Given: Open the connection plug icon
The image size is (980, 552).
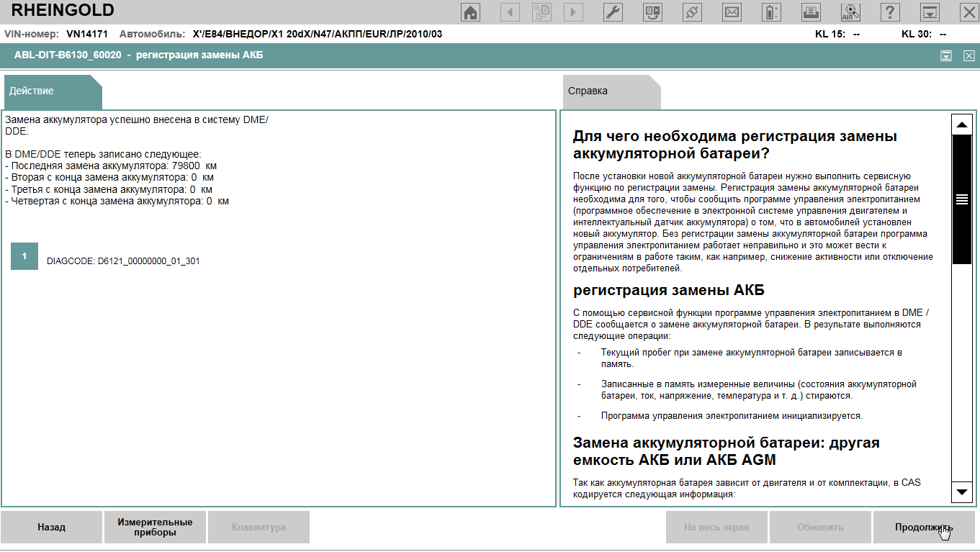Looking at the screenshot, I should [692, 12].
